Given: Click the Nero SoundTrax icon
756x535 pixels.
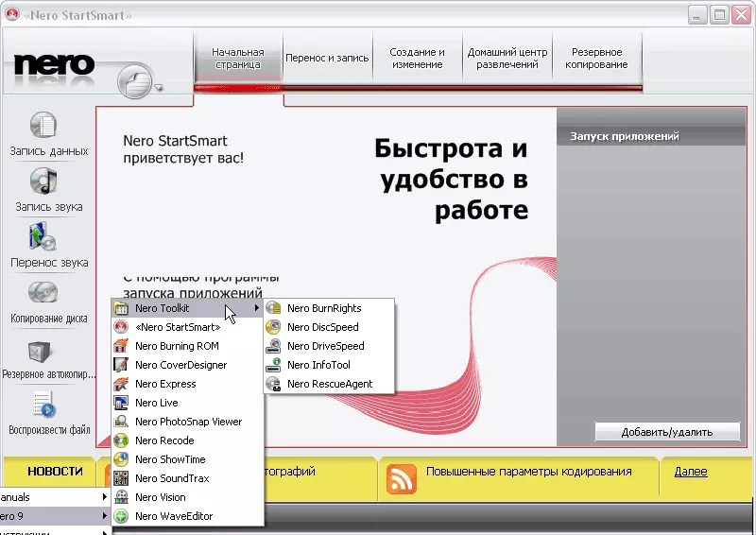Looking at the screenshot, I should point(121,478).
